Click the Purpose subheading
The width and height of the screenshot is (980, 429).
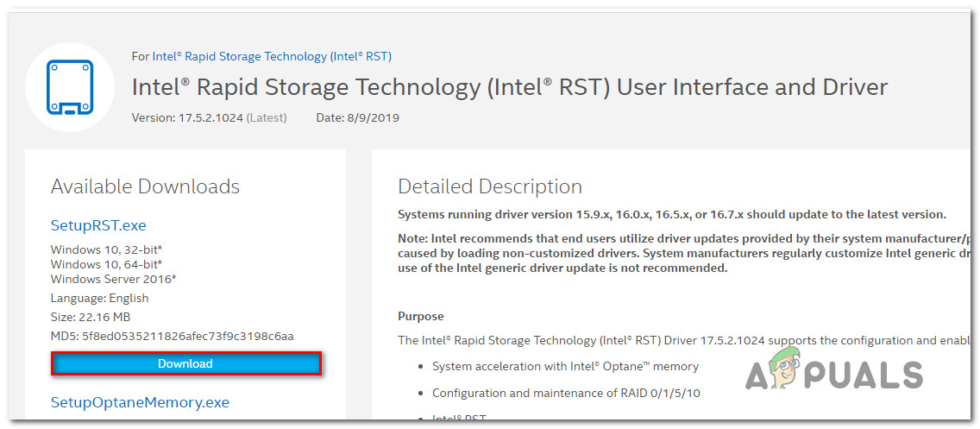(421, 317)
